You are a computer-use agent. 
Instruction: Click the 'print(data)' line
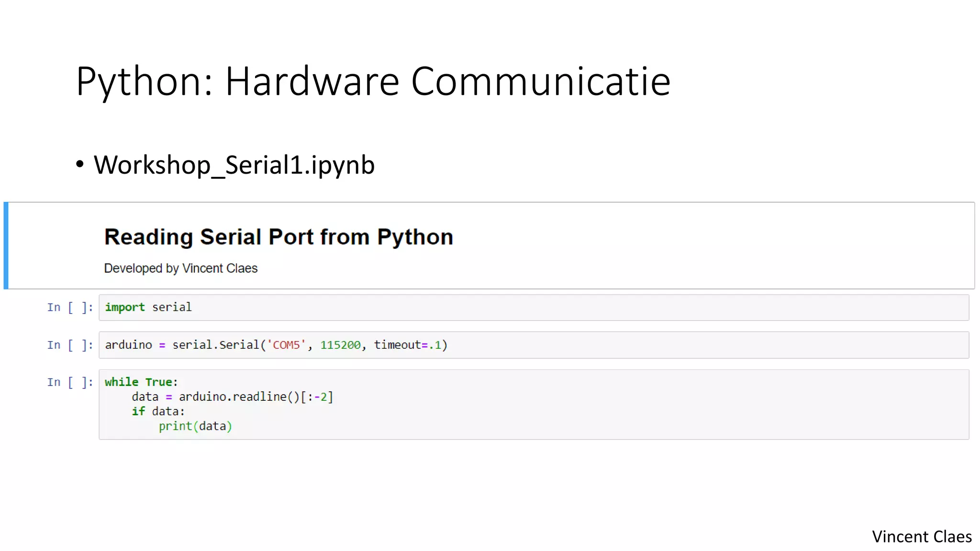195,426
